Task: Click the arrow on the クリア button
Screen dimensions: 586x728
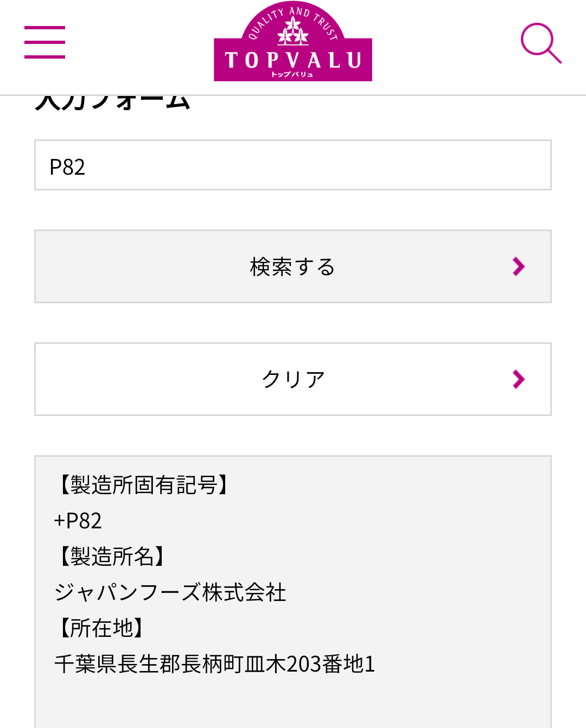Action: pos(519,379)
